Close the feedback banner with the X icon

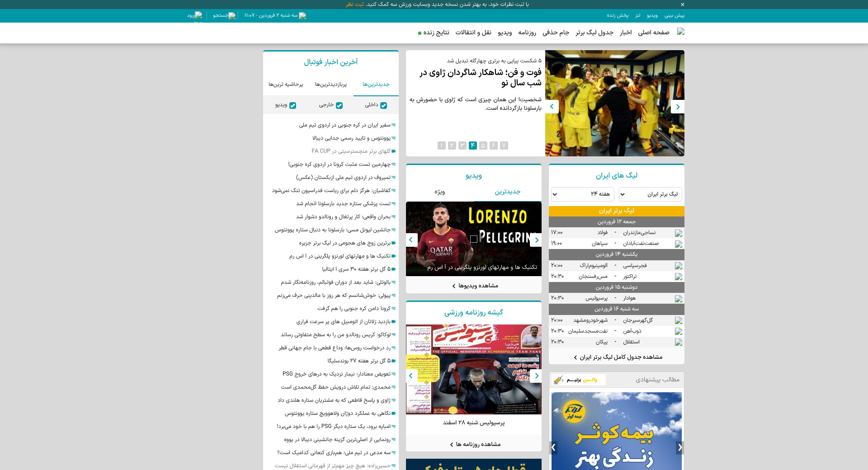(683, 5)
